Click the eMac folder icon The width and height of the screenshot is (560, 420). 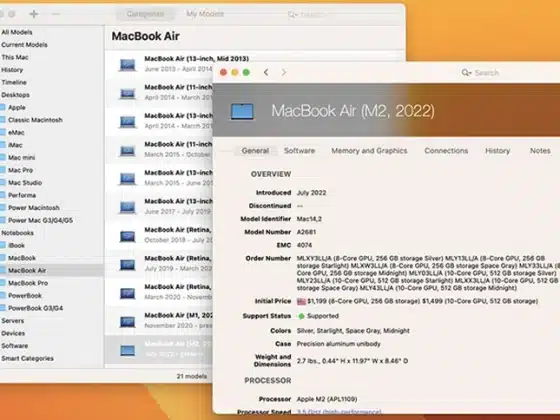[x=2, y=132]
